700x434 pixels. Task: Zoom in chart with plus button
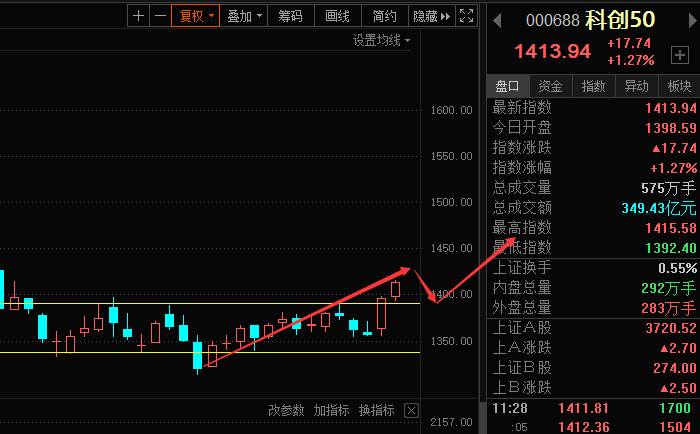[138, 16]
